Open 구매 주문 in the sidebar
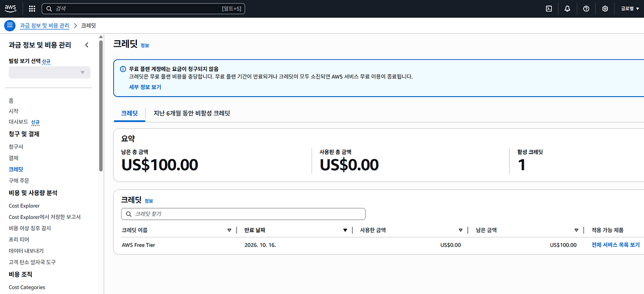Viewport: 644px width, 294px height. click(x=19, y=180)
